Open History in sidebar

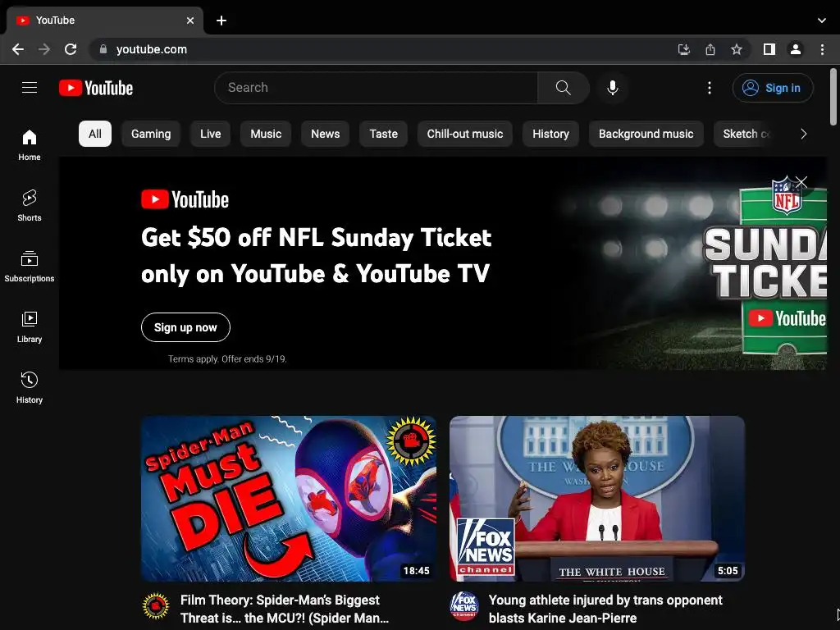point(30,387)
